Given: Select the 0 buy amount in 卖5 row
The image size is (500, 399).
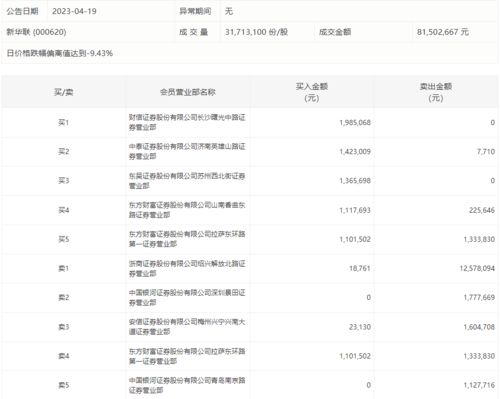Looking at the screenshot, I should [368, 385].
